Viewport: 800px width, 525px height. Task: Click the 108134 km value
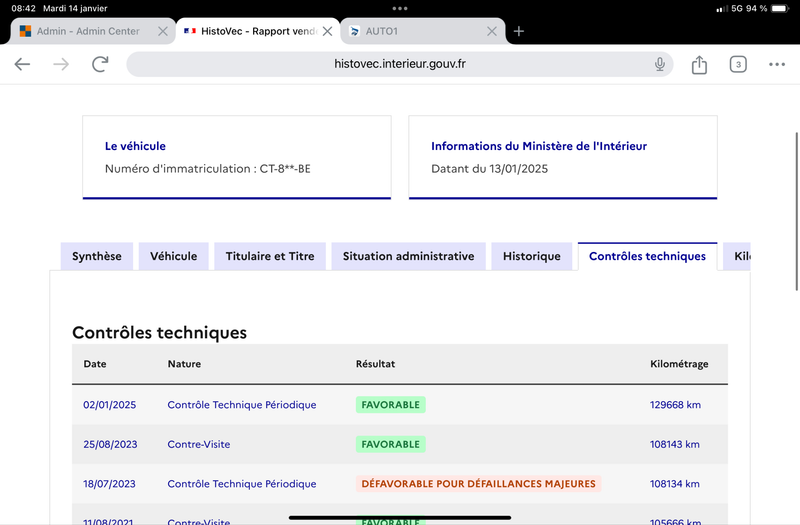(674, 484)
